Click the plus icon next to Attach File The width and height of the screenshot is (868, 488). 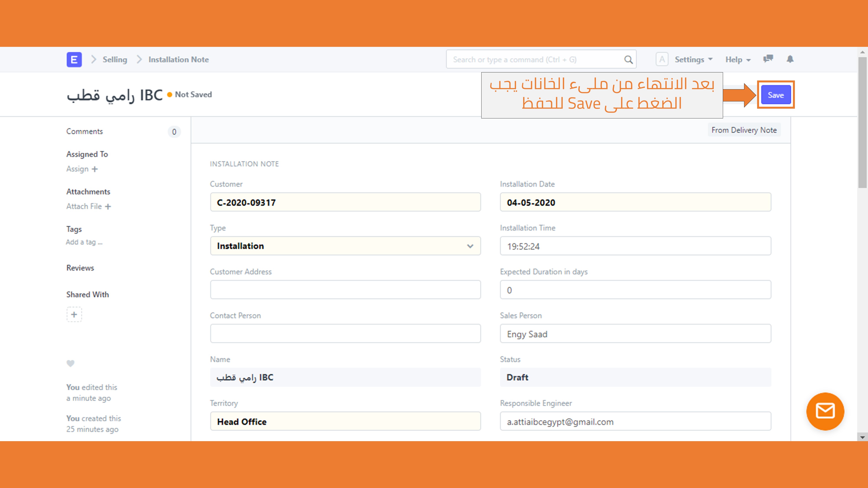[108, 206]
